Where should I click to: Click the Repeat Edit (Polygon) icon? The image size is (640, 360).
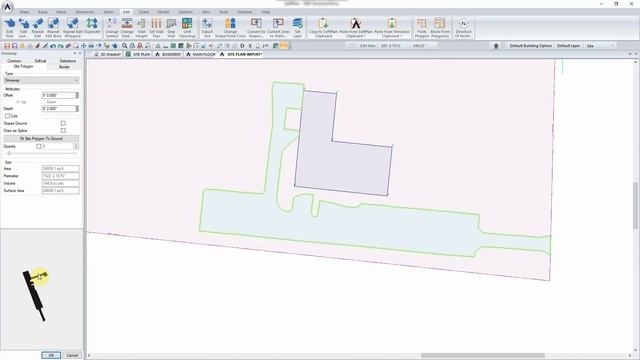(x=72, y=27)
